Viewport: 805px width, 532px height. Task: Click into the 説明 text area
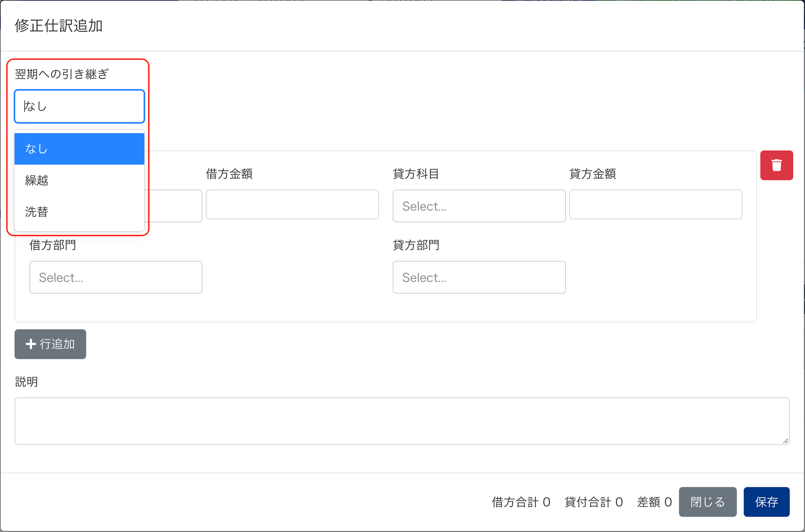(402, 421)
